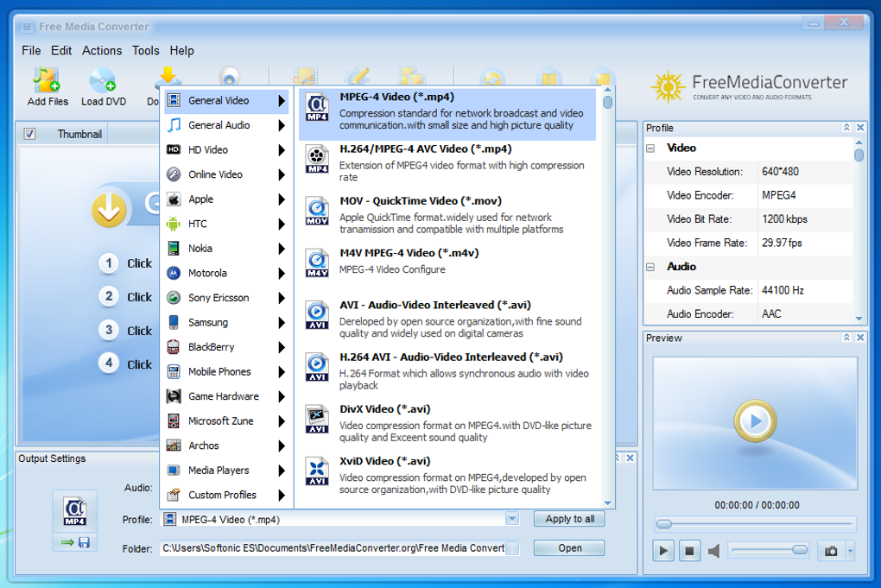Expand the Microsoft Zune submenu arrow

tap(282, 421)
